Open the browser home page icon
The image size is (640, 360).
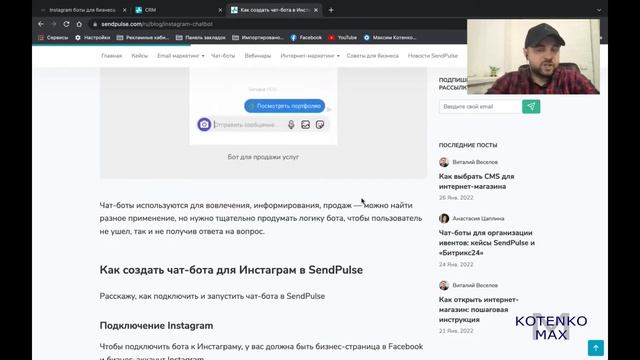79,24
